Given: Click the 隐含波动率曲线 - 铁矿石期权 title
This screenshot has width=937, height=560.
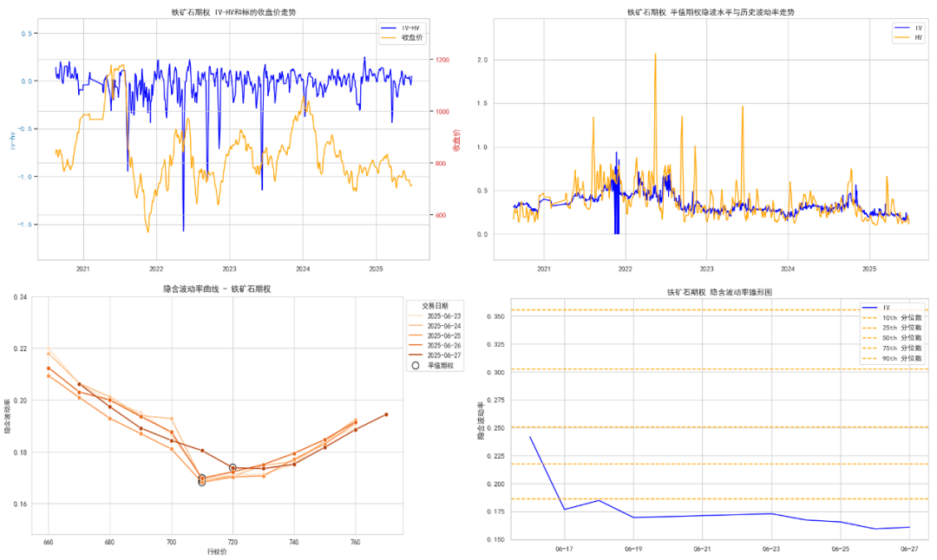Looking at the screenshot, I should (x=217, y=289).
